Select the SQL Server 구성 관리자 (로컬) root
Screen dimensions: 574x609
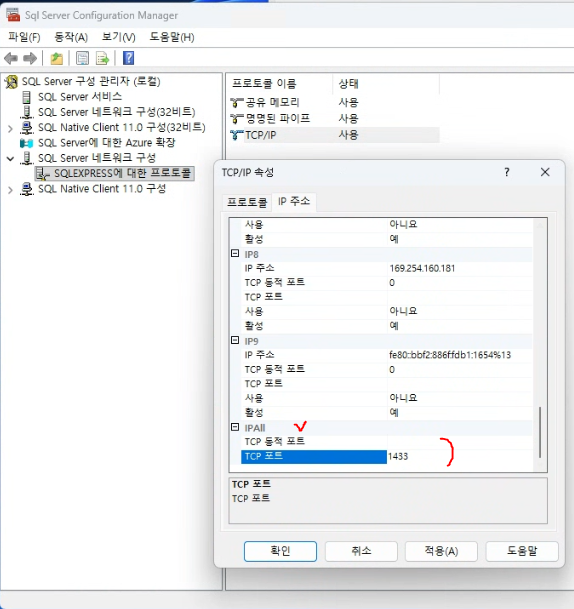pyautogui.click(x=91, y=82)
